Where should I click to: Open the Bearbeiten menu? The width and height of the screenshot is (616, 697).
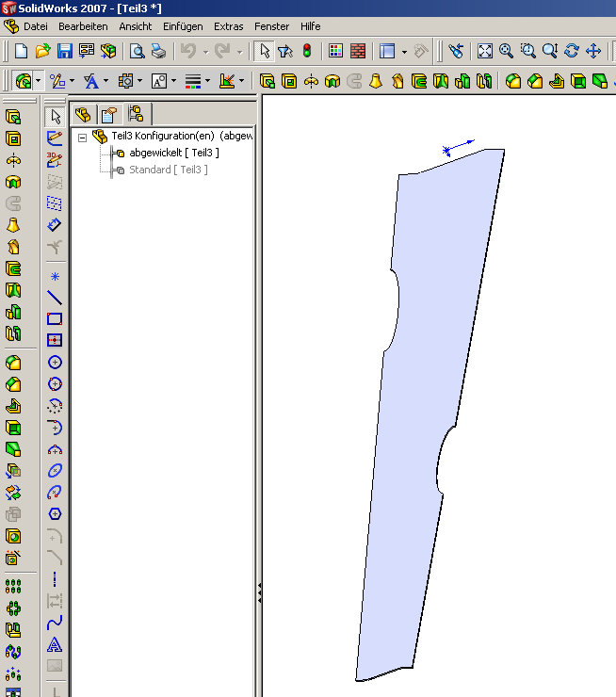(x=83, y=26)
